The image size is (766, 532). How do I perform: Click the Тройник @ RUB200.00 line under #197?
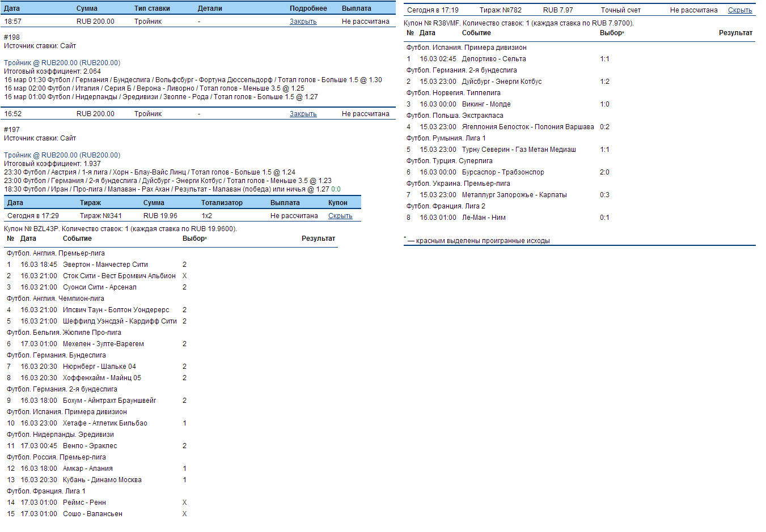pyautogui.click(x=62, y=155)
